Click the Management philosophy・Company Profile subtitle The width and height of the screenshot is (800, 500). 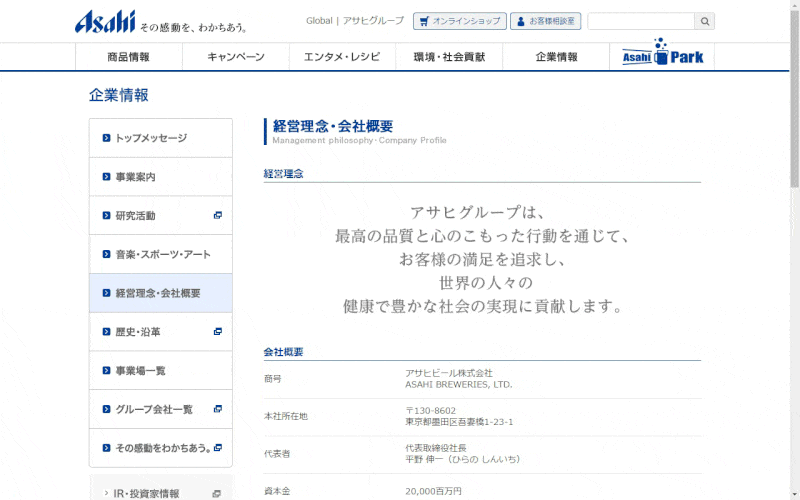click(359, 140)
